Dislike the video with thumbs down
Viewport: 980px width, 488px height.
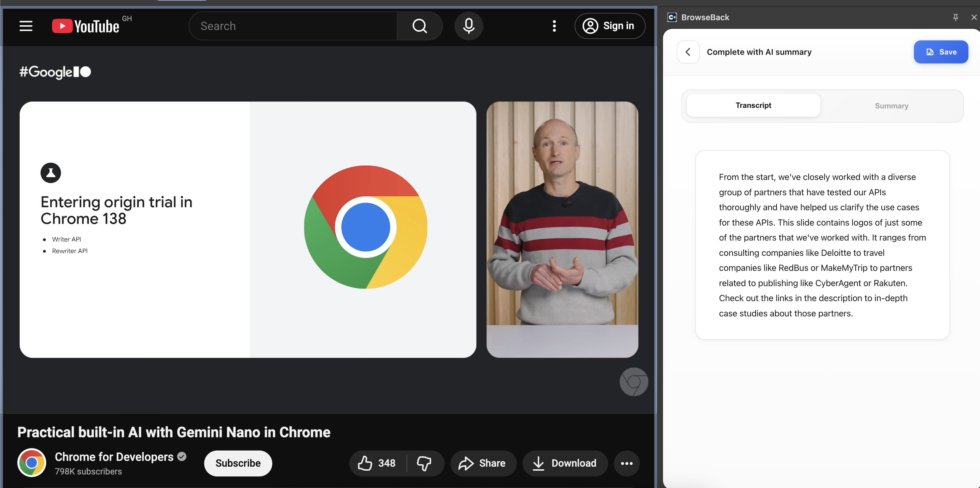click(424, 463)
